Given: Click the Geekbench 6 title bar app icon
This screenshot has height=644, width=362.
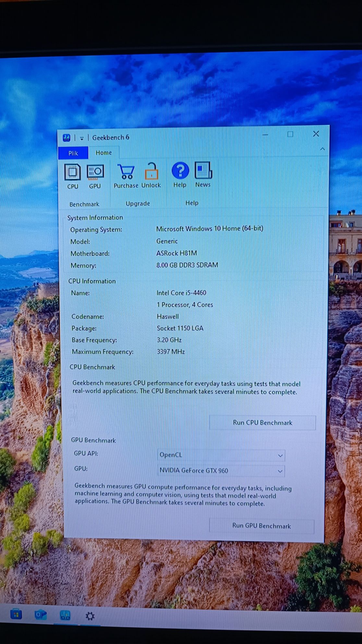Looking at the screenshot, I should (66, 138).
